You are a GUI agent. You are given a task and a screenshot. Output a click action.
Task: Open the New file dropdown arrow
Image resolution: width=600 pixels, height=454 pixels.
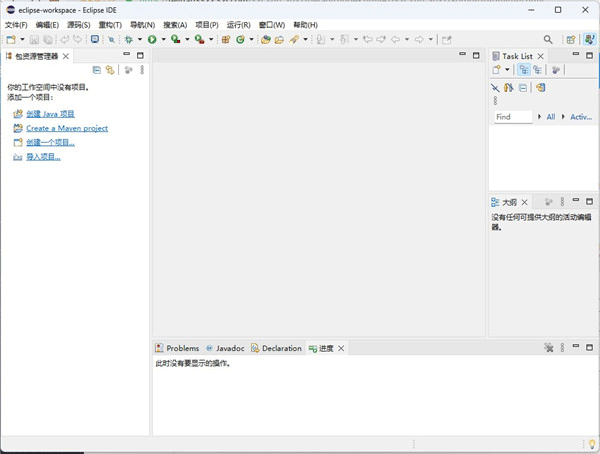20,39
